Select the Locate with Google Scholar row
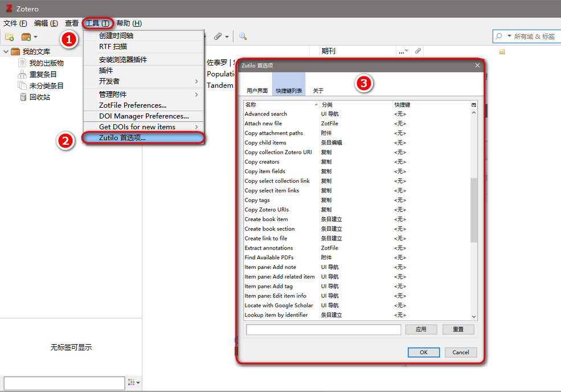 tap(357, 305)
